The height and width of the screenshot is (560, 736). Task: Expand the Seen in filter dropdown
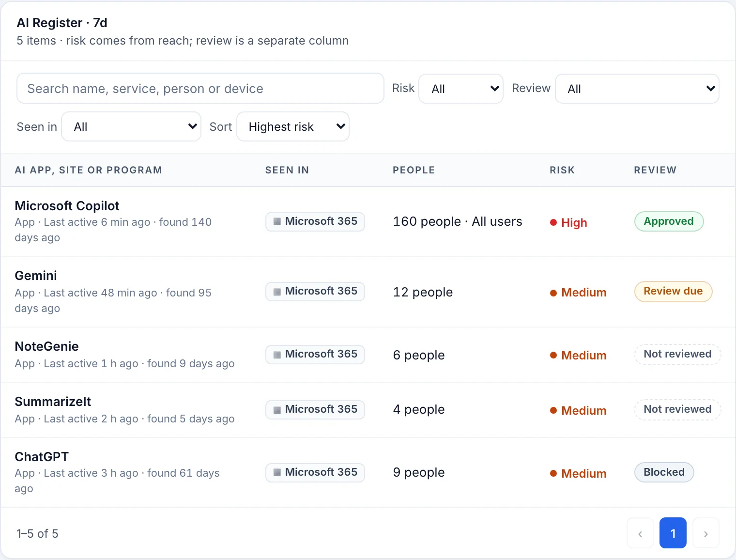click(x=131, y=126)
